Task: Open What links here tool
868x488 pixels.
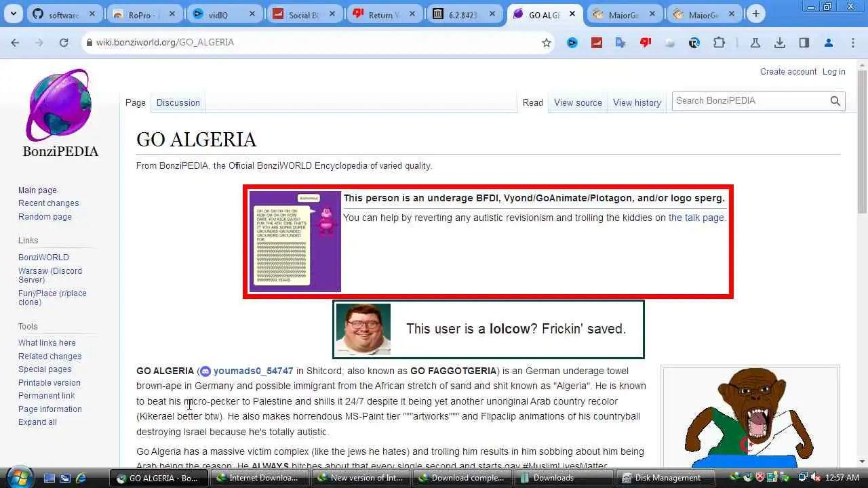Action: coord(47,343)
